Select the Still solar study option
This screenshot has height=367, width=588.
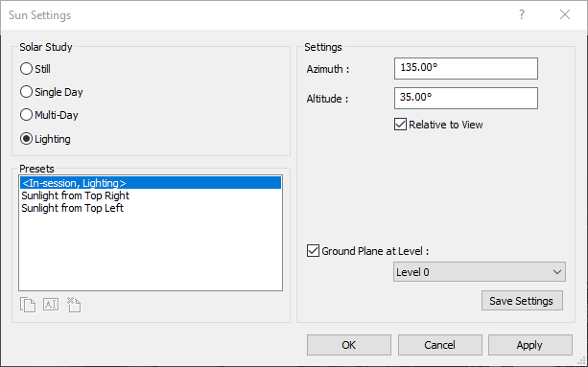(x=35, y=69)
